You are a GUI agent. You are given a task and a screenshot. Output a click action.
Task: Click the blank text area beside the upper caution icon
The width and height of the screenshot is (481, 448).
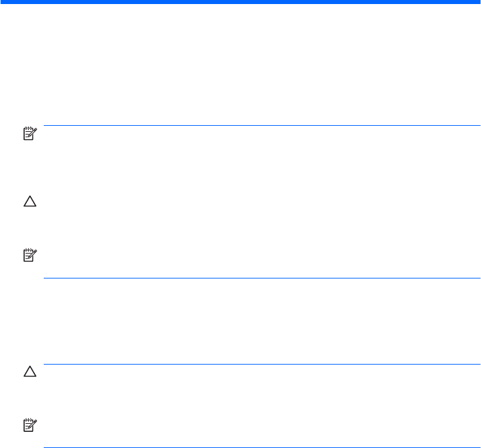pos(261,202)
